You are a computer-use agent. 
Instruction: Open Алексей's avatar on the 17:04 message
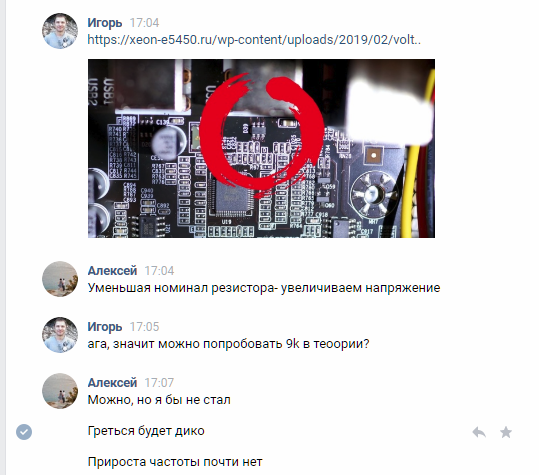tap(60, 279)
